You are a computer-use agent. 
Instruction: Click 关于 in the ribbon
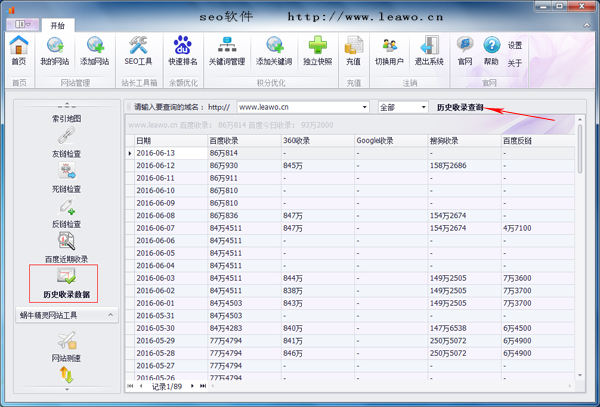(x=515, y=63)
